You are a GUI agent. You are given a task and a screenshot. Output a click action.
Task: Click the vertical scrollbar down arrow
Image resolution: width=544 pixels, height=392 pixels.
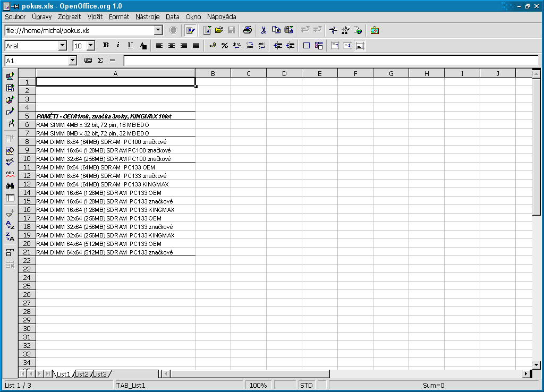pos(537,364)
